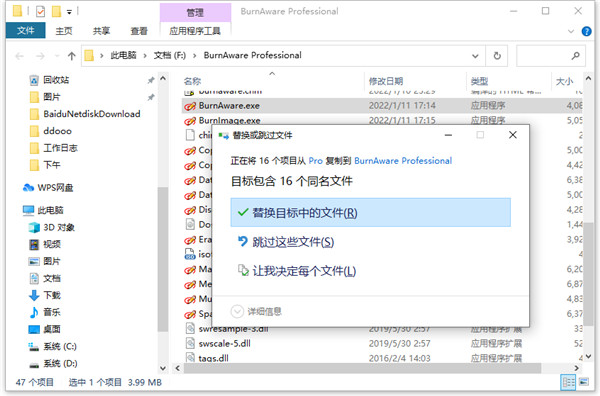Click the search box field
This screenshot has width=600, height=396.
click(x=550, y=56)
